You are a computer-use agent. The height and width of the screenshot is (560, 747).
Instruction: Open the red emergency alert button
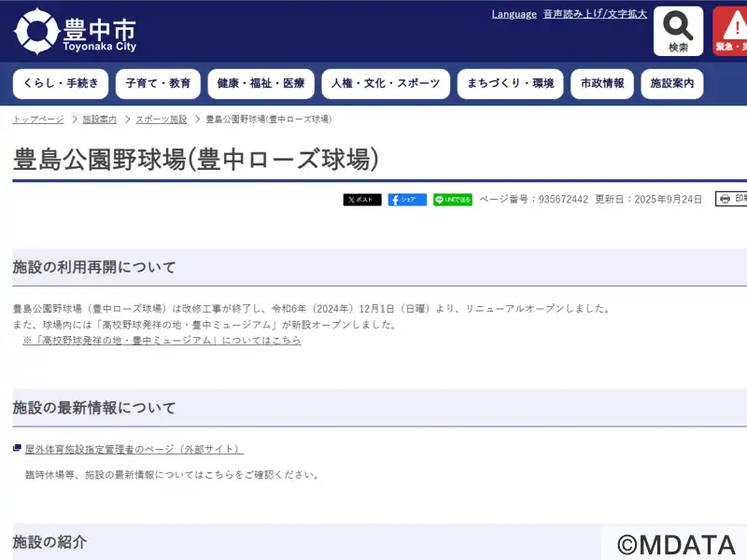[730, 32]
